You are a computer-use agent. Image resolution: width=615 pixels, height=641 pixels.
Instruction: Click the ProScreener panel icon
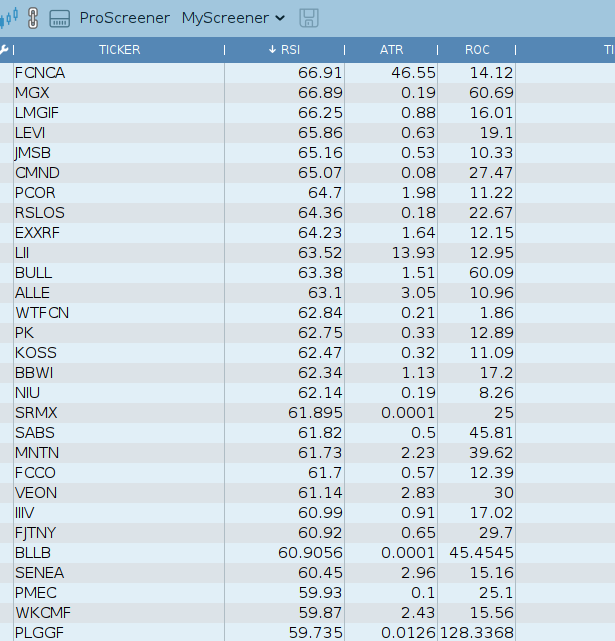click(59, 18)
